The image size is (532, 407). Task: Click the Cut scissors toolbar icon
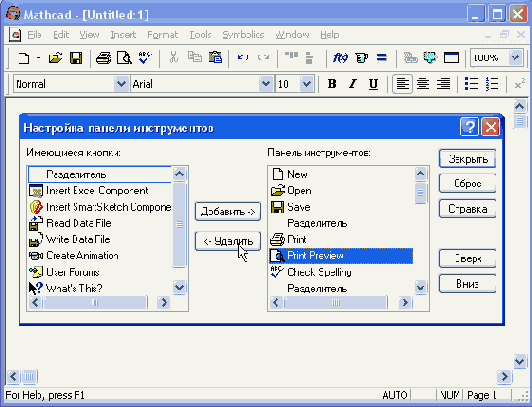click(x=173, y=57)
